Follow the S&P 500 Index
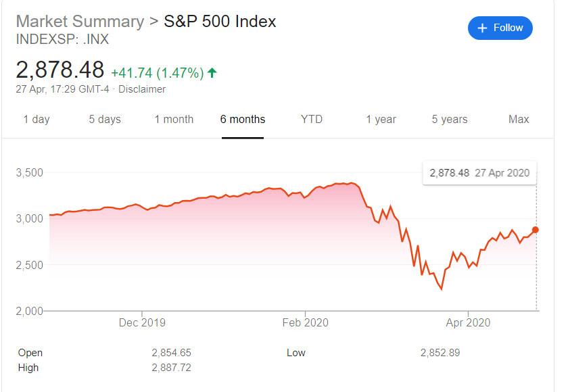Viewport: 568px width, 392px height. pyautogui.click(x=500, y=28)
